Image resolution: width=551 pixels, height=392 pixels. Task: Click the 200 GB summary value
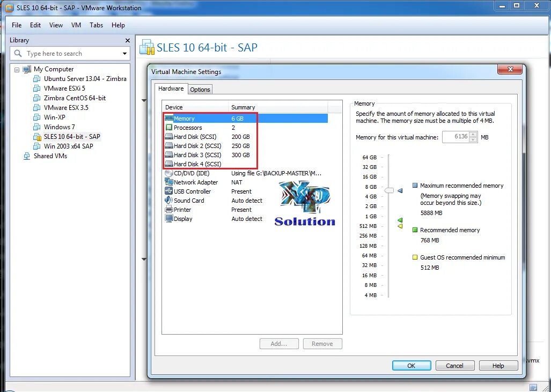pos(241,137)
